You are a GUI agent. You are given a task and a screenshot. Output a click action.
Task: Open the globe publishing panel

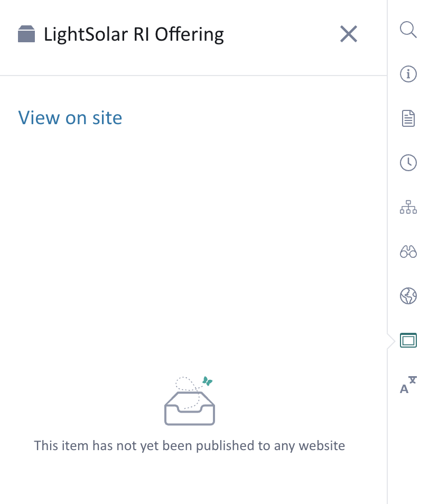[408, 296]
